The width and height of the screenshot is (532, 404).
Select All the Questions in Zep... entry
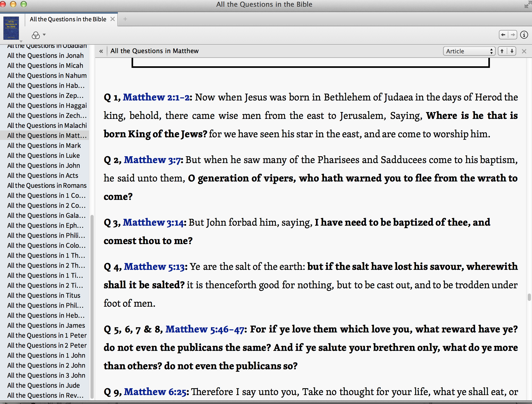(x=45, y=95)
